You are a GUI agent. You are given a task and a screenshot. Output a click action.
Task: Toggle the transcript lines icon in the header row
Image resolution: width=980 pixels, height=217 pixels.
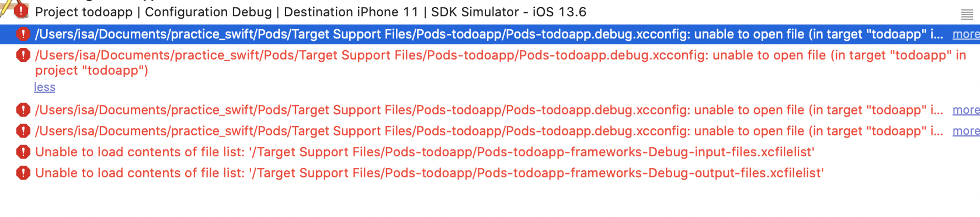click(x=967, y=15)
